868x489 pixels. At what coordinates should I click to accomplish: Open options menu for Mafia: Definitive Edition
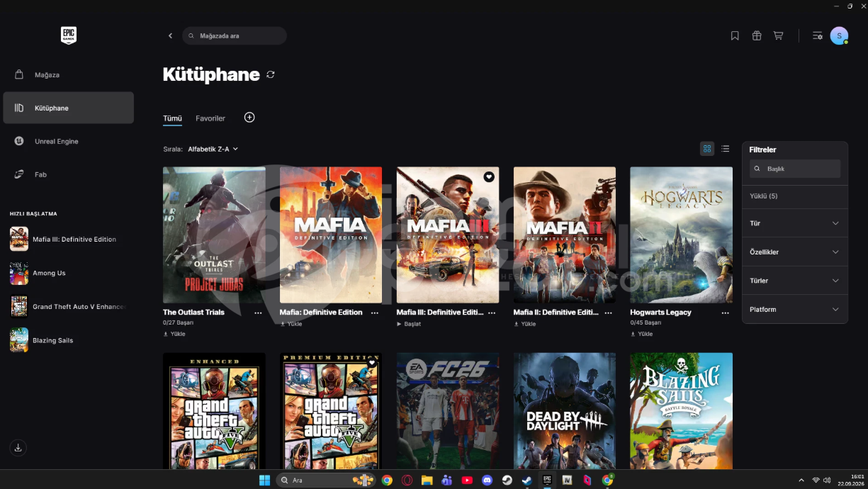point(375,313)
